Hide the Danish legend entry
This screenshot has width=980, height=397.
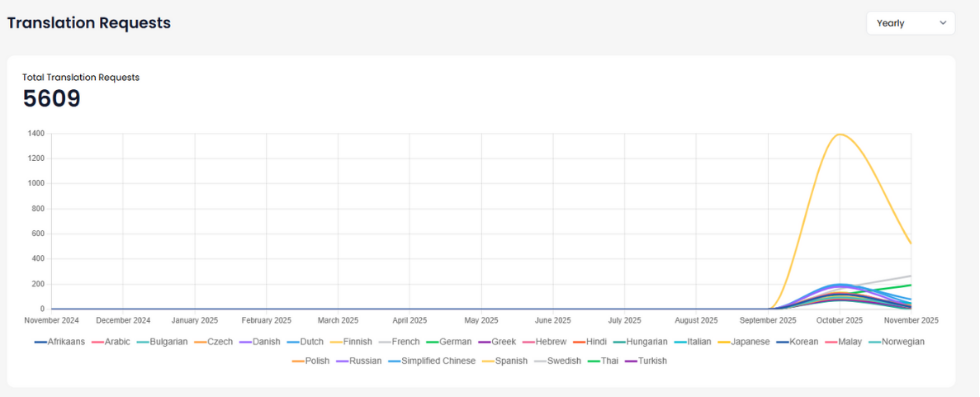point(258,342)
